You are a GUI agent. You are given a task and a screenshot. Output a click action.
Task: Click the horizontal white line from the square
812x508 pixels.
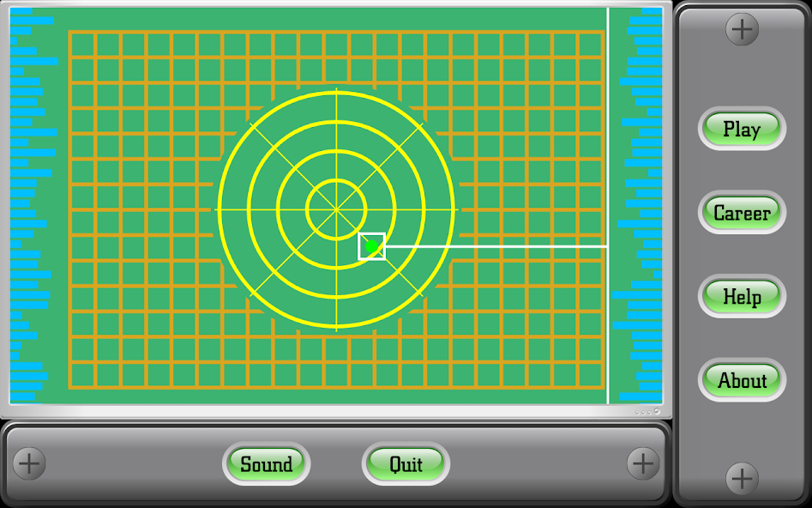pos(497,246)
